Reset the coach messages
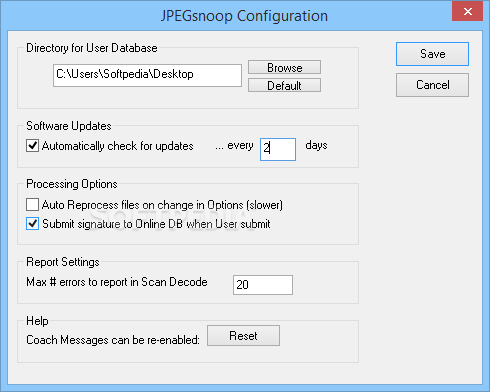The width and height of the screenshot is (490, 392). [243, 336]
